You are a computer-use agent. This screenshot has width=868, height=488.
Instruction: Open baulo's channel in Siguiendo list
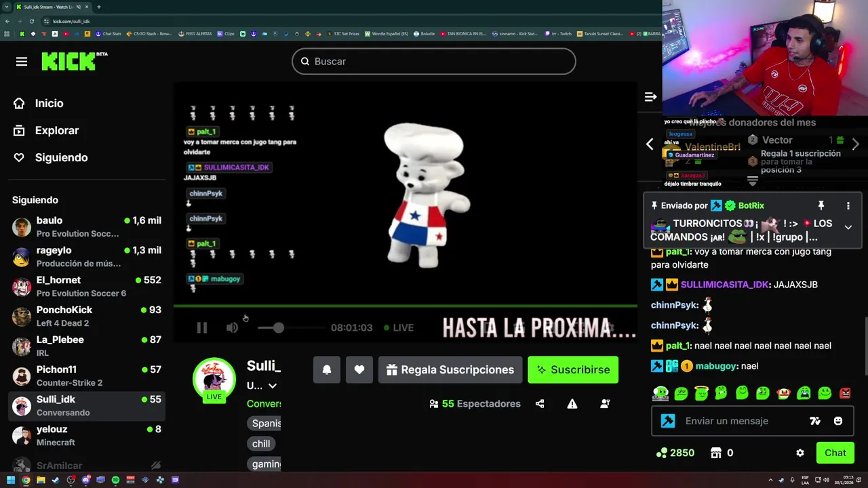pos(87,227)
